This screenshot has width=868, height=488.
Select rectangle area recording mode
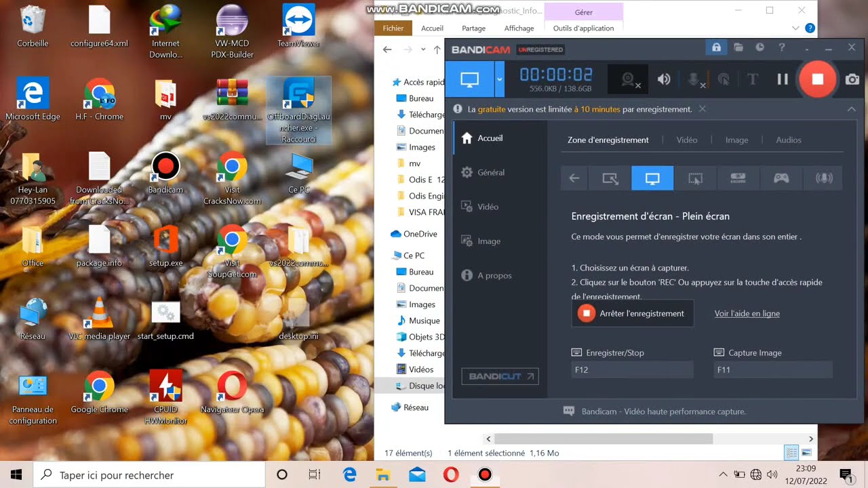610,178
